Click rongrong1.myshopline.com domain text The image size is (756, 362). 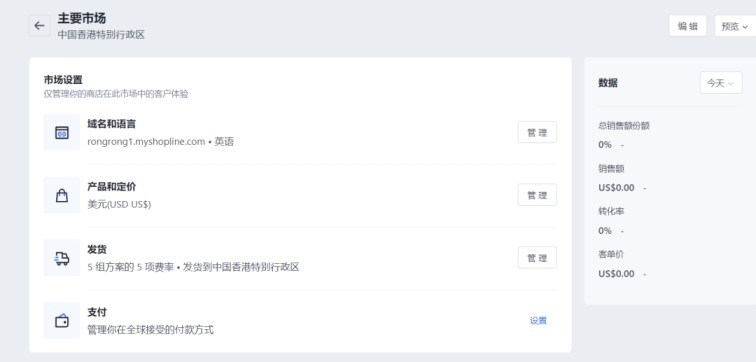click(146, 142)
